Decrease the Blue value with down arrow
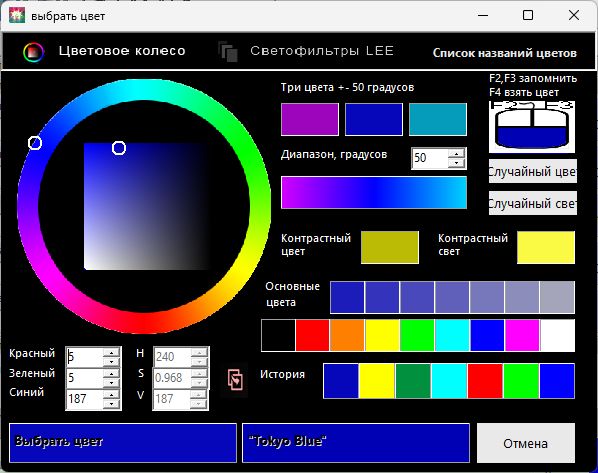598x473 pixels. point(111,404)
